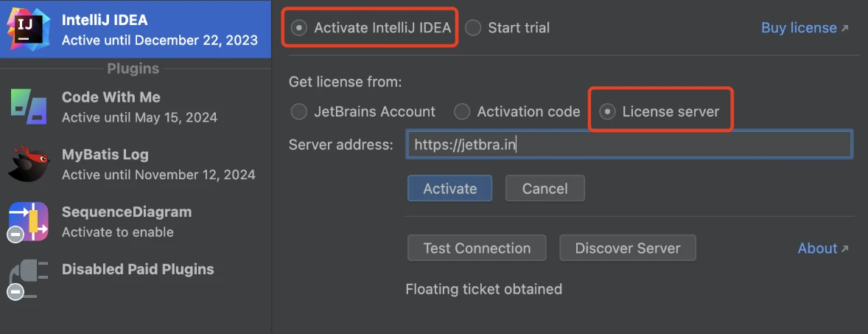868x334 pixels.
Task: Select the MyBatis Log list entry
Action: point(136,164)
